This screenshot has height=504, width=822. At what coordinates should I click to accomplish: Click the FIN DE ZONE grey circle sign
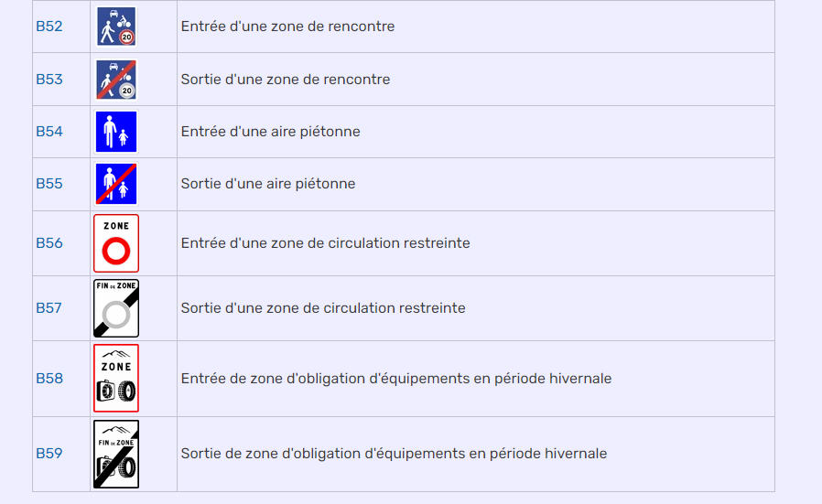[116, 308]
